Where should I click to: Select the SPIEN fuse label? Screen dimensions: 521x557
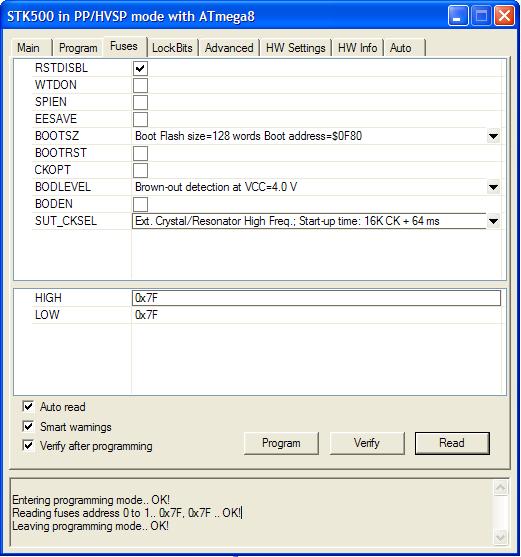[51, 102]
